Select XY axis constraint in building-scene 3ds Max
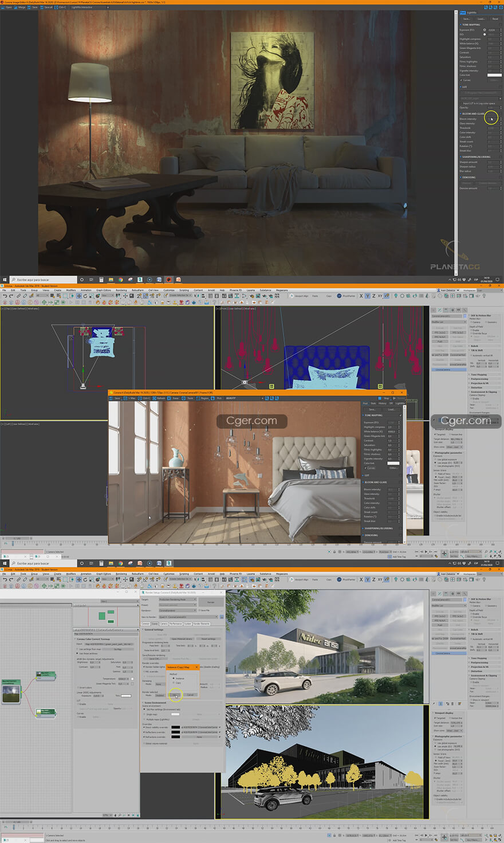The height and width of the screenshot is (843, 504). click(x=380, y=579)
